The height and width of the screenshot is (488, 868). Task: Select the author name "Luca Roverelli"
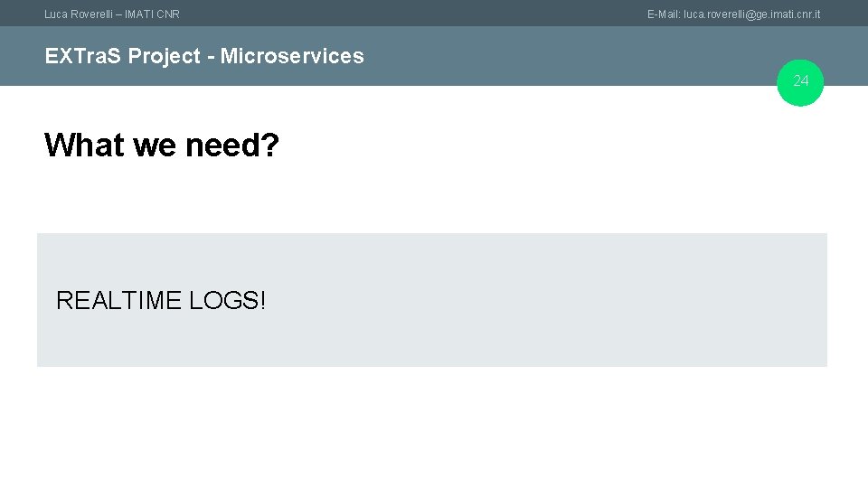[81, 14]
